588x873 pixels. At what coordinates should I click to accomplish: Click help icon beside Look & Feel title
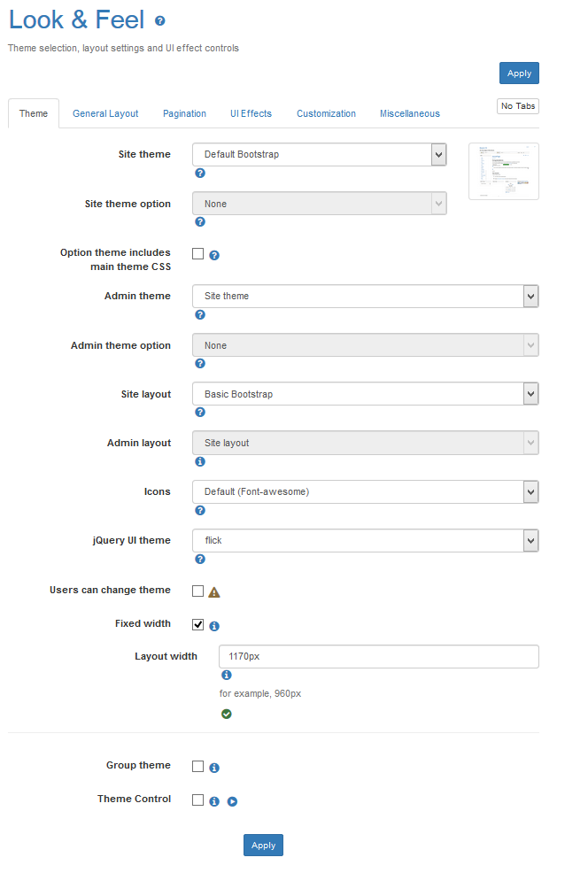(160, 20)
